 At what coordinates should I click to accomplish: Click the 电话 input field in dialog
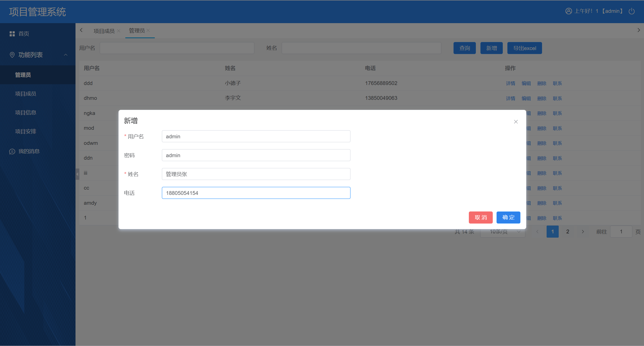256,193
